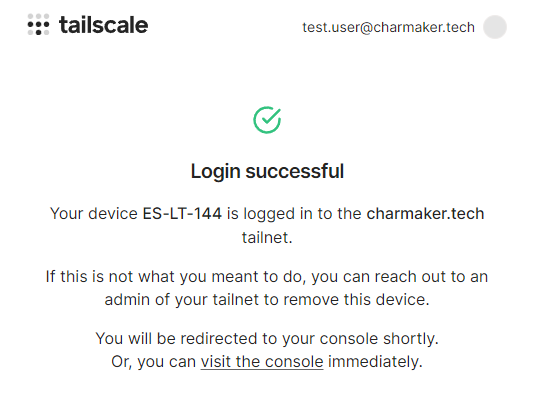Click the "Or, you can" text
The image size is (557, 394).
tap(153, 362)
